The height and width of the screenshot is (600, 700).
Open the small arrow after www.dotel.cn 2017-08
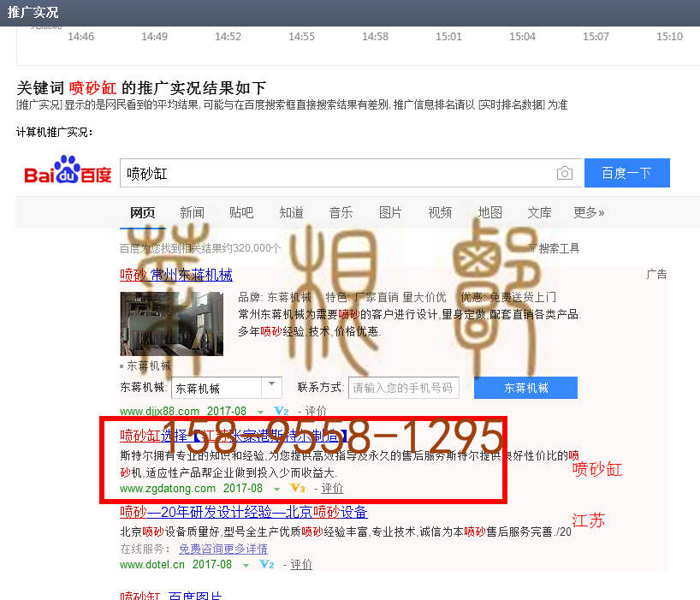(246, 566)
